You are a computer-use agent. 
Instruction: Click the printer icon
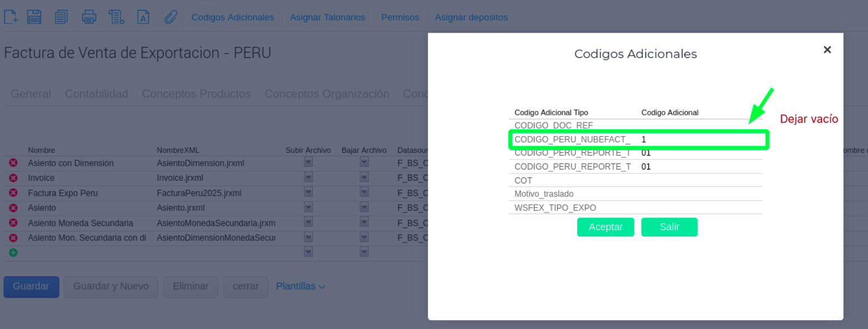point(89,17)
